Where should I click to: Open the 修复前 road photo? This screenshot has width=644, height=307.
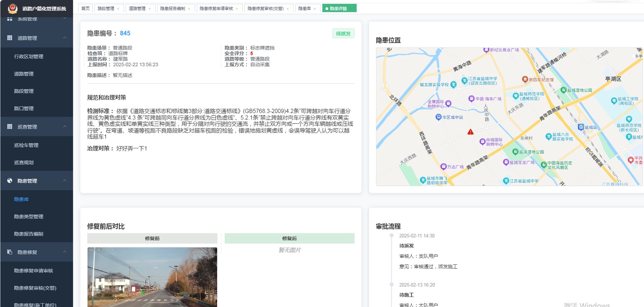(x=152, y=277)
